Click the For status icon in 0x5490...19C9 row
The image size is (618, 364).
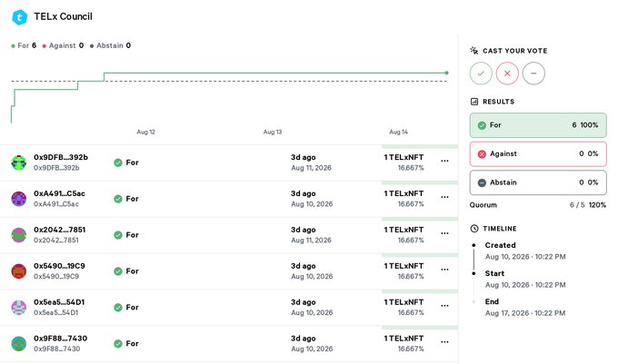tap(118, 271)
